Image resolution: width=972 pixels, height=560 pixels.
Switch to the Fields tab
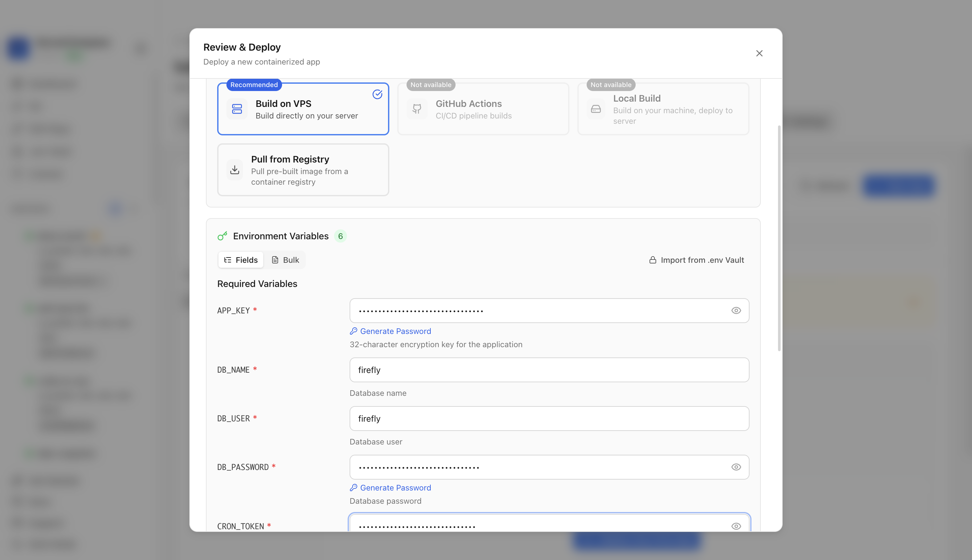coord(241,260)
